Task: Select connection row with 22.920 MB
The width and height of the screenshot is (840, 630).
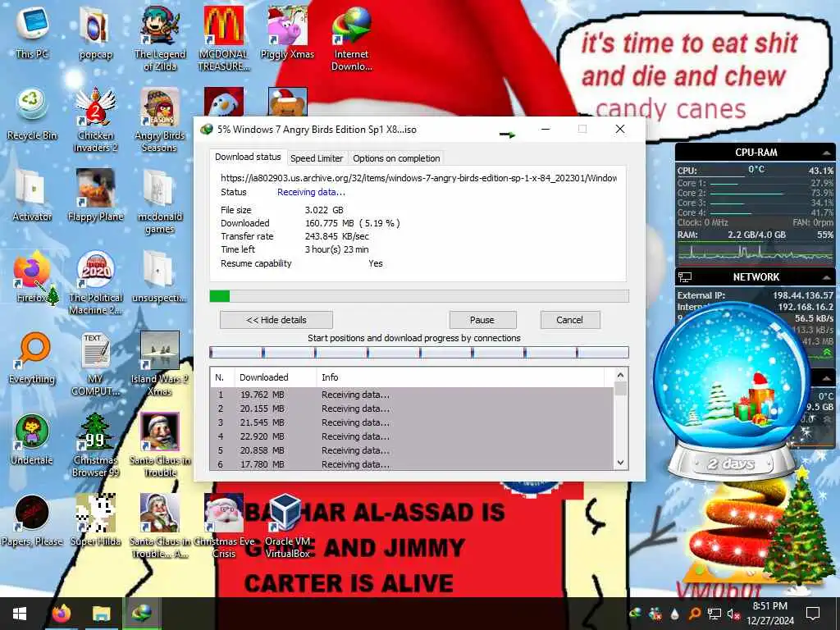Action: click(x=412, y=436)
